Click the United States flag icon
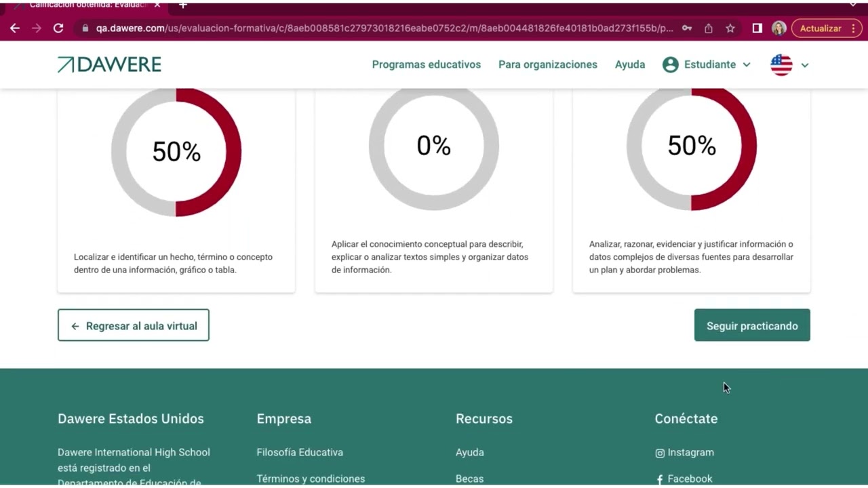 pyautogui.click(x=781, y=64)
